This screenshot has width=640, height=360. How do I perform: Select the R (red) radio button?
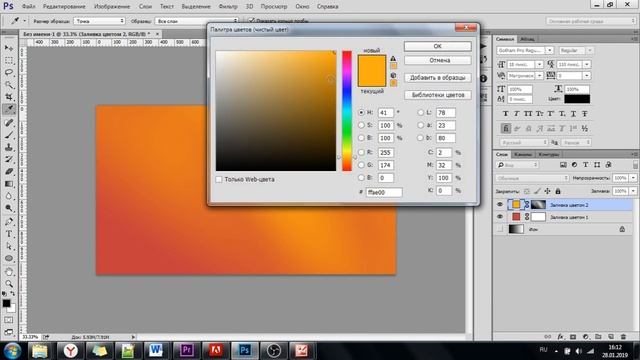click(x=361, y=152)
